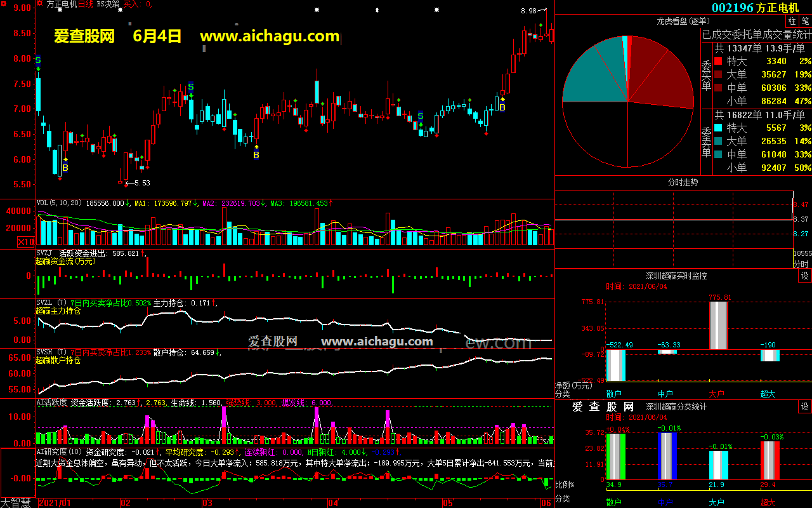
Task: Click red 特大 buy order color swatch
Action: coord(718,62)
